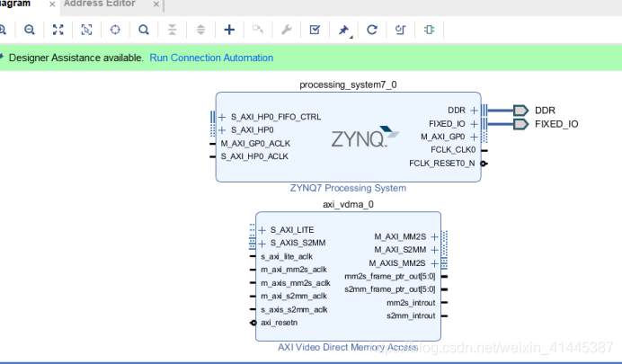622x364 pixels.
Task: Expand the M_AXI_MM2S interface
Action: (x=434, y=236)
